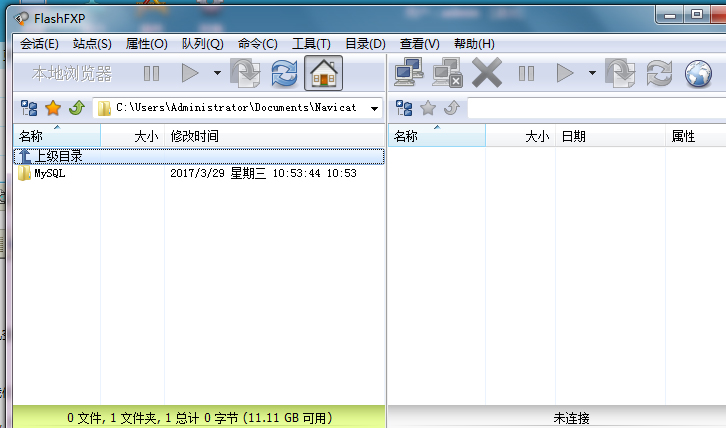Viewport: 726px width, 428px height.
Task: Click the FlashFXP title bar icon
Action: (x=21, y=19)
